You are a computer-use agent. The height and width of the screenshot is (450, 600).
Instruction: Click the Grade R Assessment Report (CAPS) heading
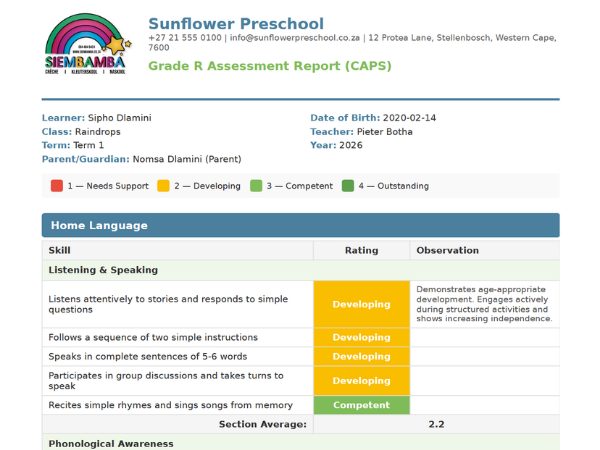pos(270,66)
